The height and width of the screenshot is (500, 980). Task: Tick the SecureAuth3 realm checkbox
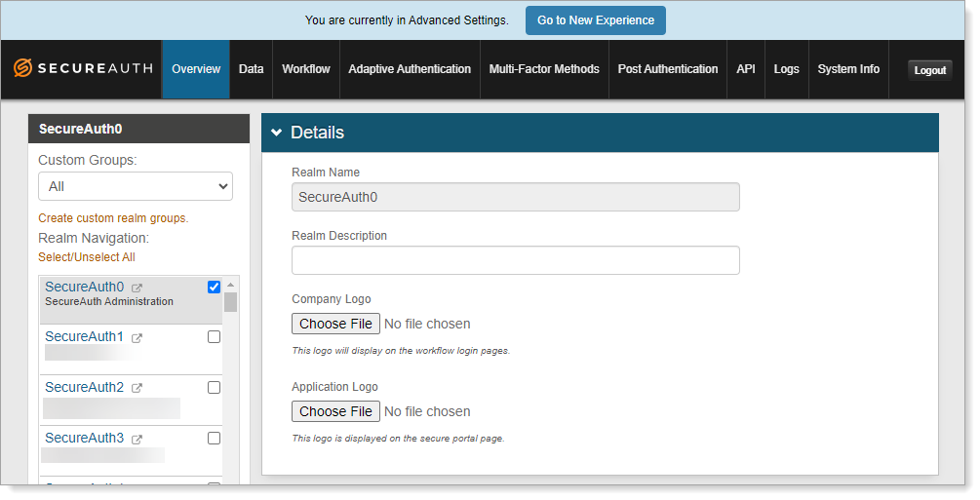(215, 439)
